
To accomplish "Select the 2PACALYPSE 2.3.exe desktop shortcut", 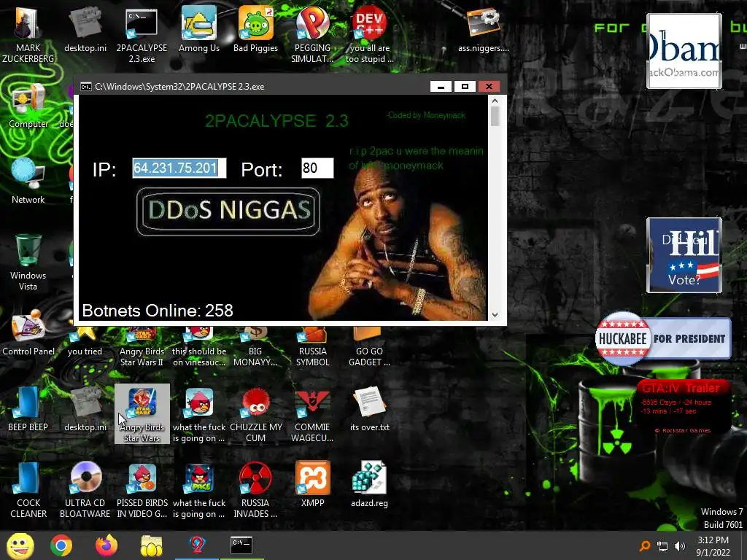I will pos(142,34).
